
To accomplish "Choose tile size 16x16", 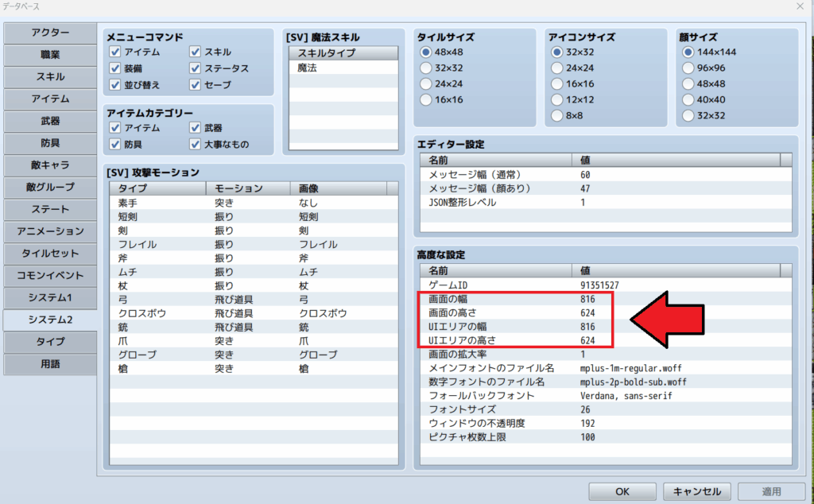I will [426, 99].
